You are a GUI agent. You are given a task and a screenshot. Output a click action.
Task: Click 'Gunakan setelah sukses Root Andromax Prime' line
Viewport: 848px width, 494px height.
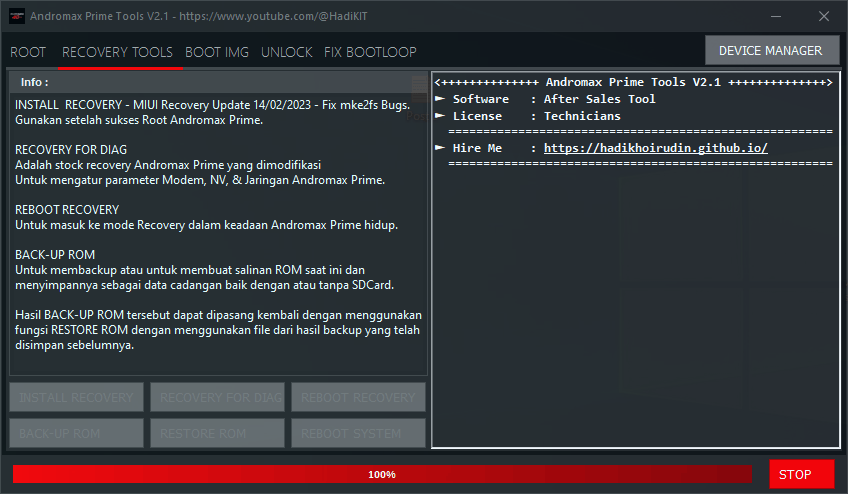(139, 120)
